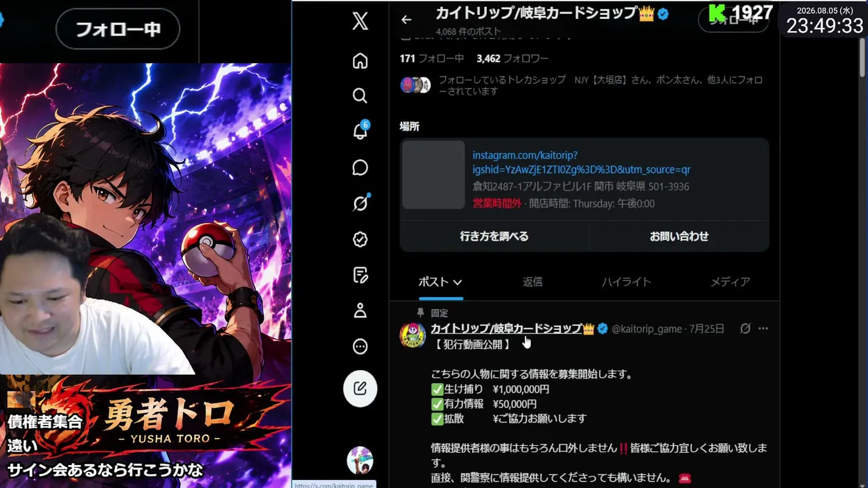
Task: Click the followed-by accounts avatar cluster
Action: tap(415, 85)
